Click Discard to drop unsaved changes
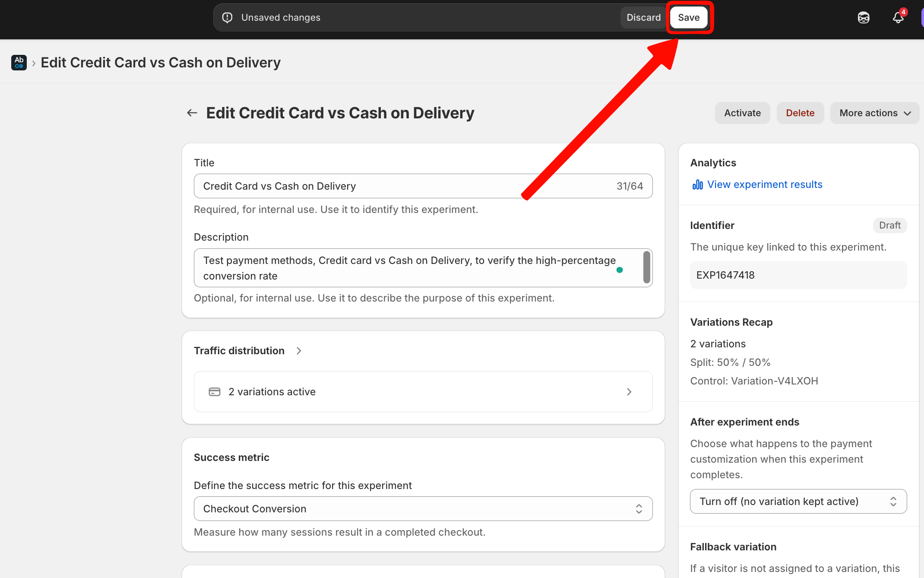Image resolution: width=924 pixels, height=578 pixels. (x=643, y=18)
